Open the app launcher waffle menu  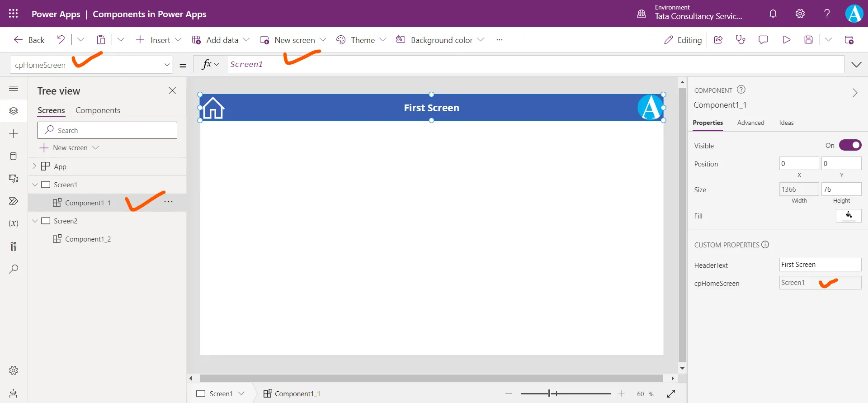(14, 14)
